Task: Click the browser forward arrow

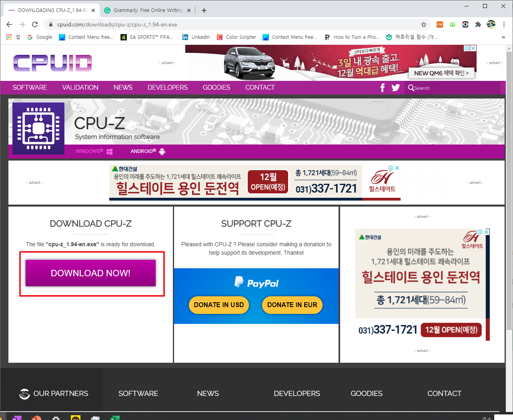Action: tap(22, 24)
